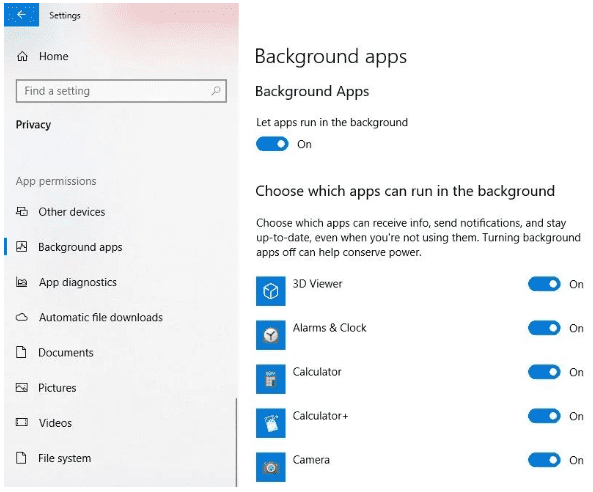Click the Find a setting field
The image size is (593, 492).
121,91
